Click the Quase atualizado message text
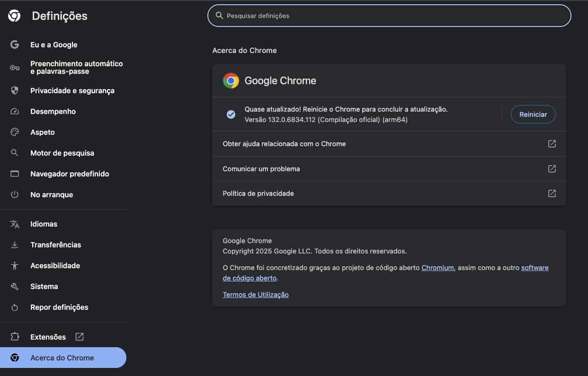Viewport: 588px width, 376px height. pyautogui.click(x=346, y=109)
